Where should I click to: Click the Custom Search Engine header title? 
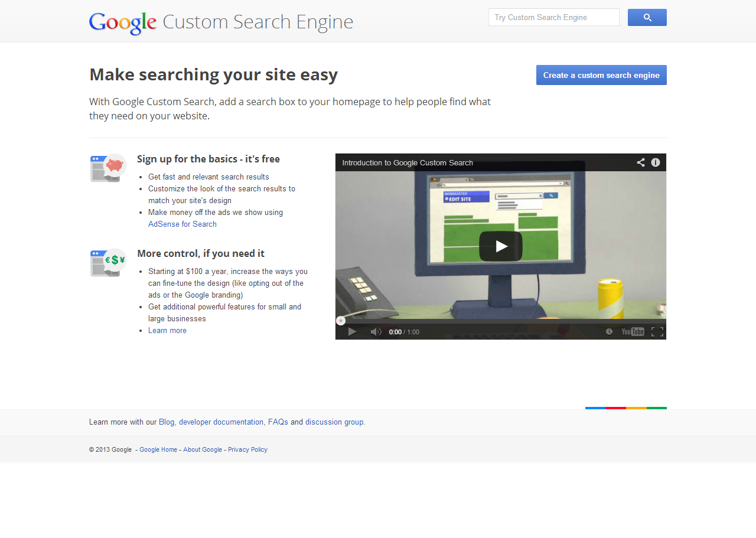tap(258, 22)
